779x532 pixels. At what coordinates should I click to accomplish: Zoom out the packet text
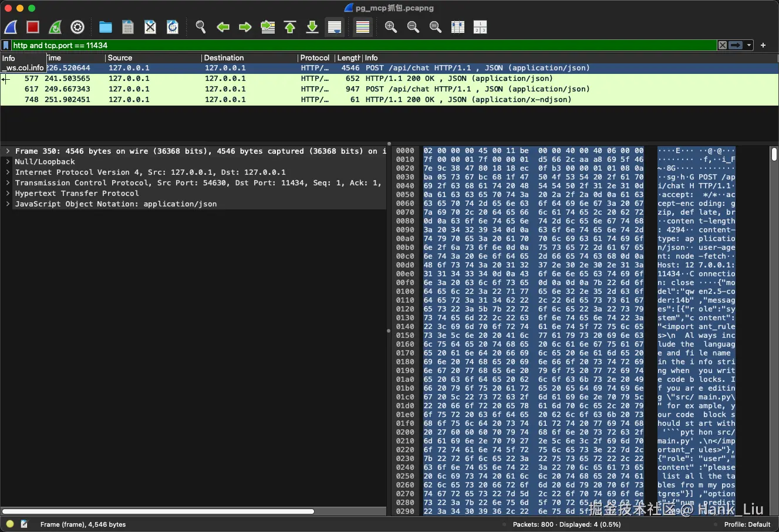tap(413, 27)
